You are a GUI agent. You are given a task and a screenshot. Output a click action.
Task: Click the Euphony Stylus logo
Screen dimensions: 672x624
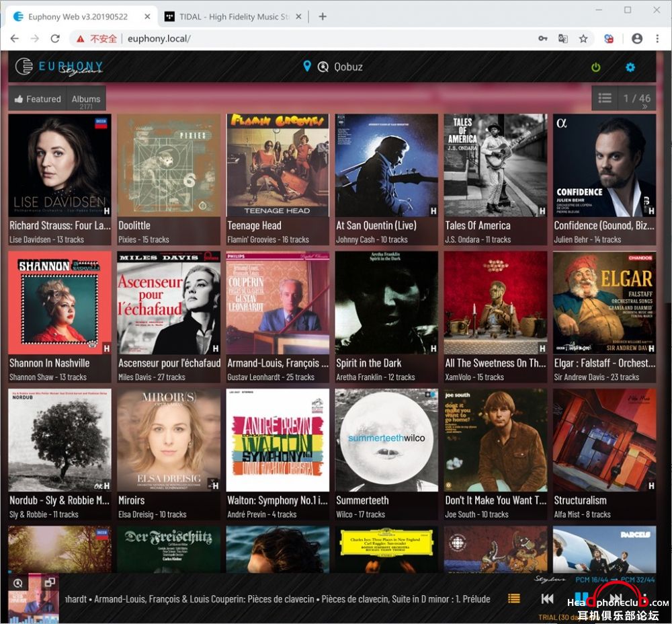pos(58,67)
